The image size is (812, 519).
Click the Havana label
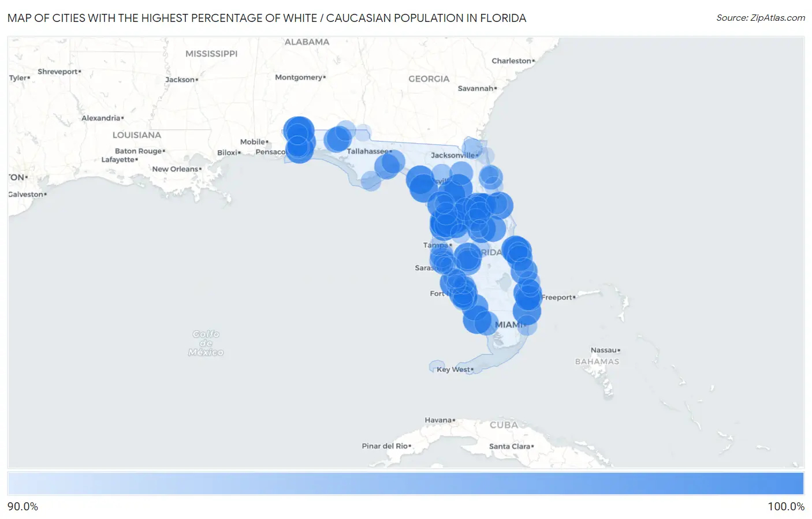(x=438, y=420)
